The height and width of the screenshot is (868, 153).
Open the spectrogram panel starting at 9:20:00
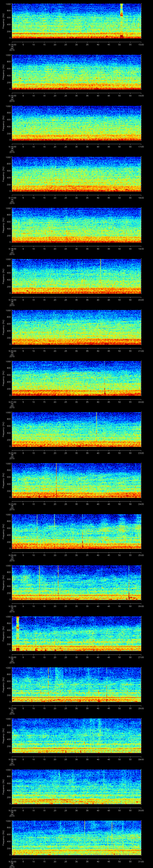point(77,327)
